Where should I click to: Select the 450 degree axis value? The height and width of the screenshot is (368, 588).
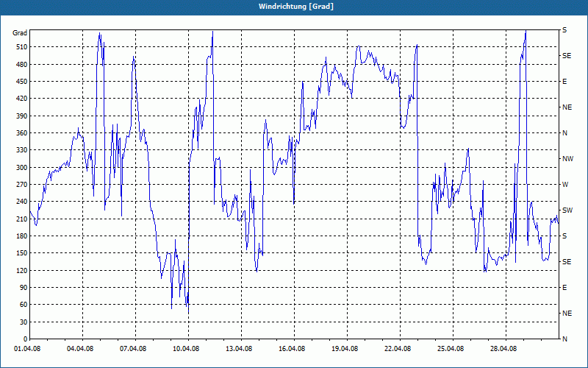pyautogui.click(x=22, y=82)
